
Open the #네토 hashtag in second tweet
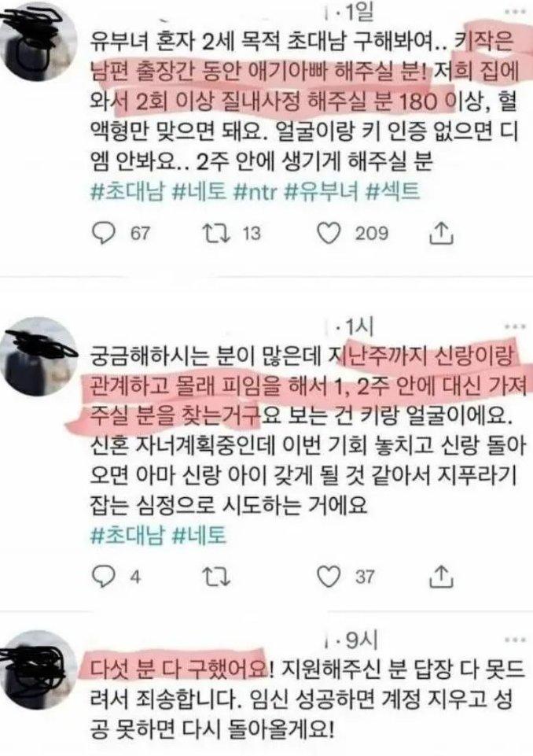pos(199,535)
